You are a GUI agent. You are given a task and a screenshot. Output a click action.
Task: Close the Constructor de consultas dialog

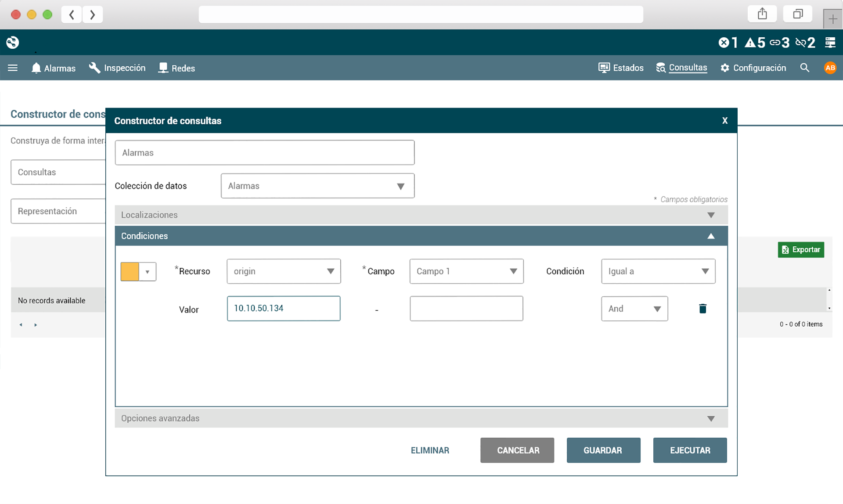(725, 120)
